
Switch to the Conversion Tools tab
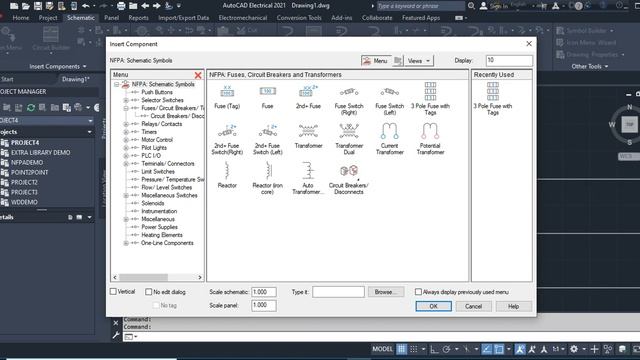point(299,18)
